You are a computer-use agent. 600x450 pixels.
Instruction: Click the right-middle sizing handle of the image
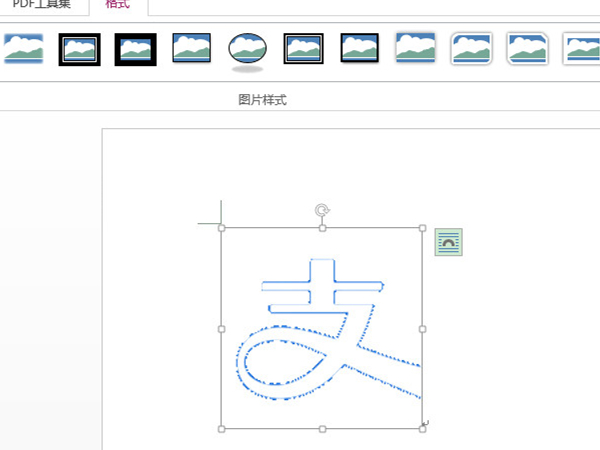point(422,329)
